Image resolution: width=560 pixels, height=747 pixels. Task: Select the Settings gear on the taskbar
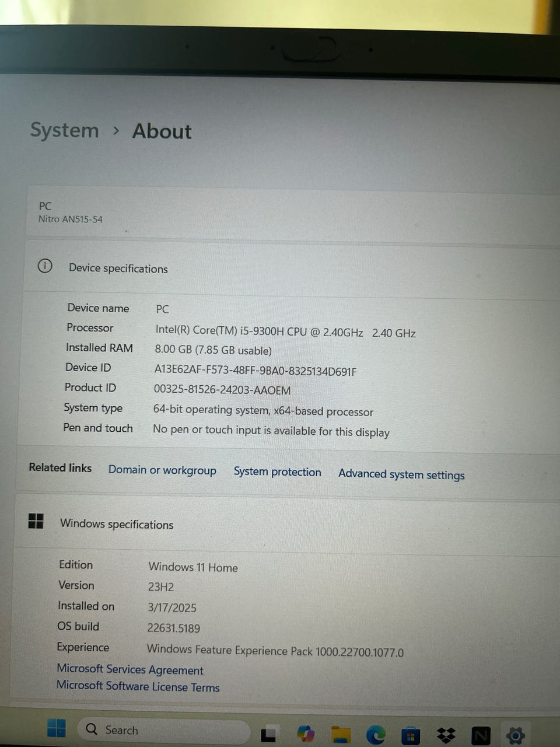pyautogui.click(x=516, y=736)
